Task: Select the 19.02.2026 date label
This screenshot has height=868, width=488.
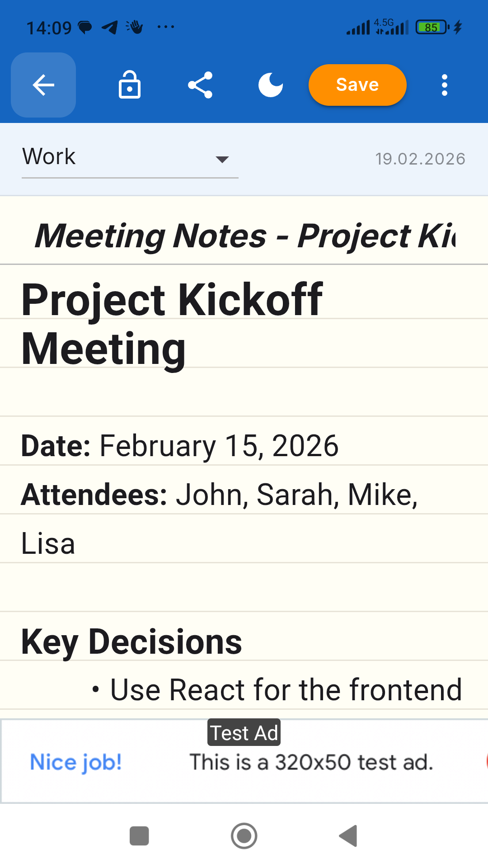Action: (x=420, y=159)
